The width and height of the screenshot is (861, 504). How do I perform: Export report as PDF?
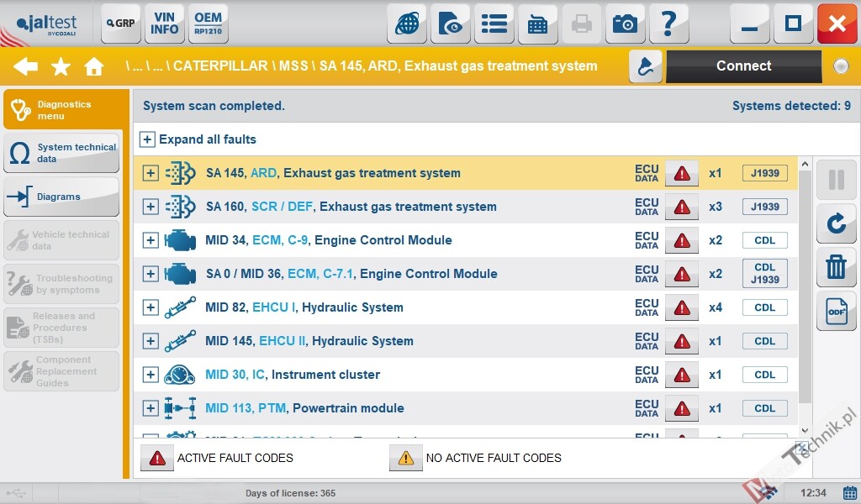[837, 311]
